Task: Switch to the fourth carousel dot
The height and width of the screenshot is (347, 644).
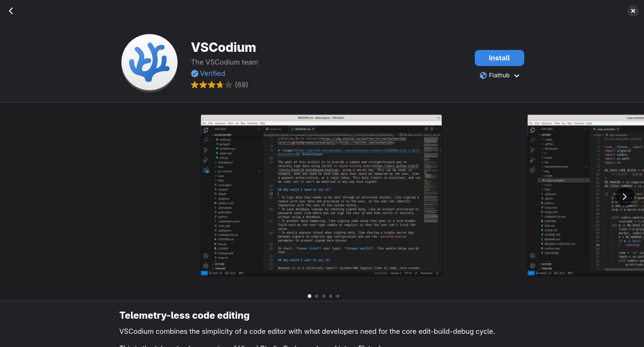Action: [330, 296]
